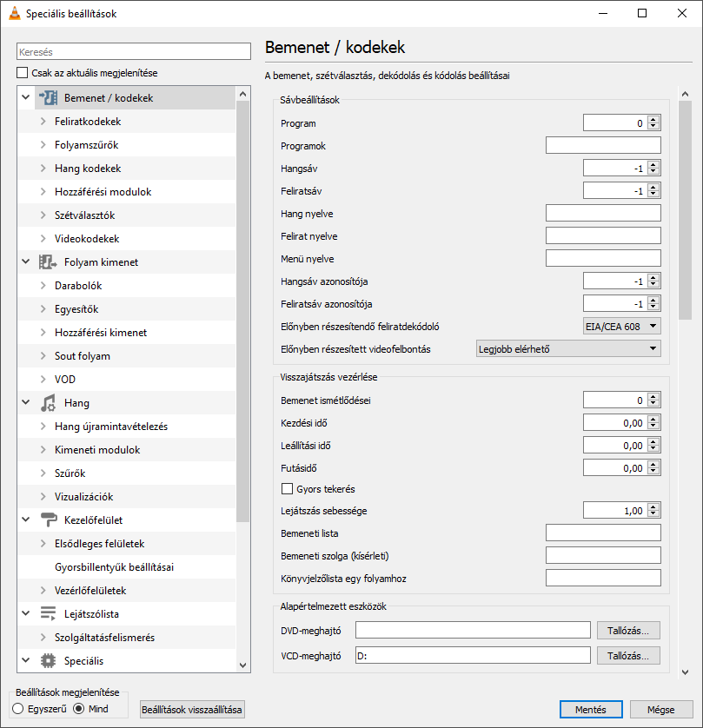Decrease Feliratsáv azonosítója value

(653, 308)
